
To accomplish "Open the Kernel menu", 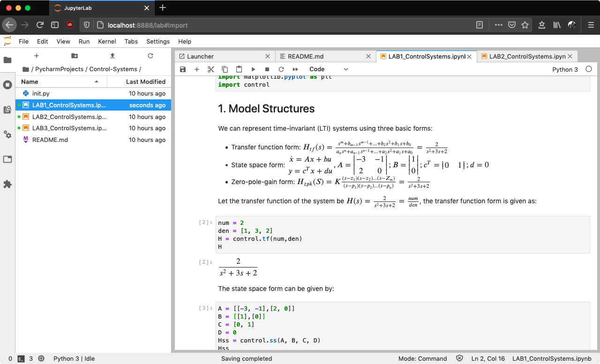I will pyautogui.click(x=107, y=41).
